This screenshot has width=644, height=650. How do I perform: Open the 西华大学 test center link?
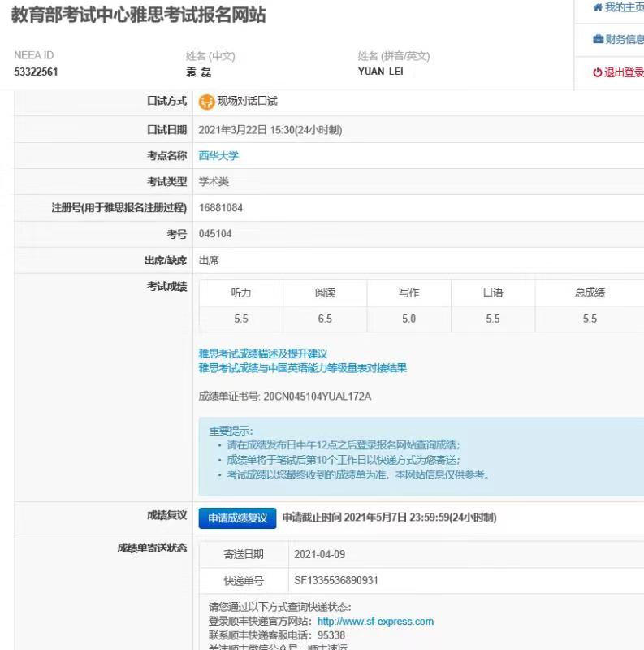click(x=218, y=155)
